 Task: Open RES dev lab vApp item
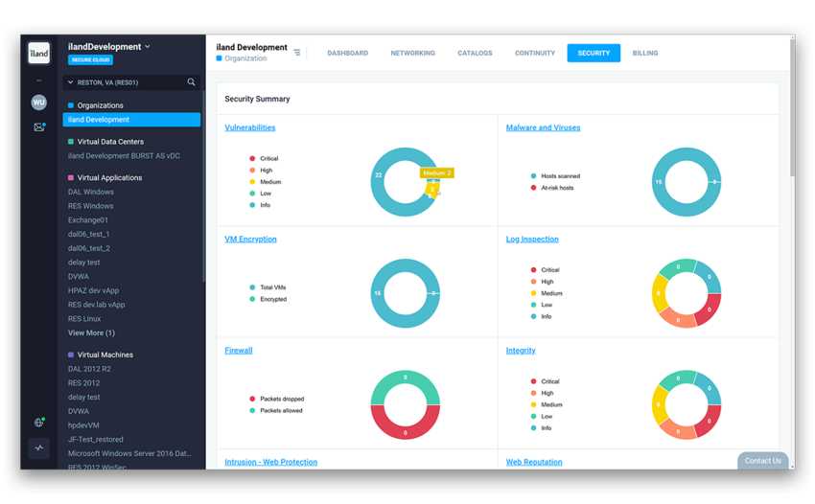pos(96,305)
